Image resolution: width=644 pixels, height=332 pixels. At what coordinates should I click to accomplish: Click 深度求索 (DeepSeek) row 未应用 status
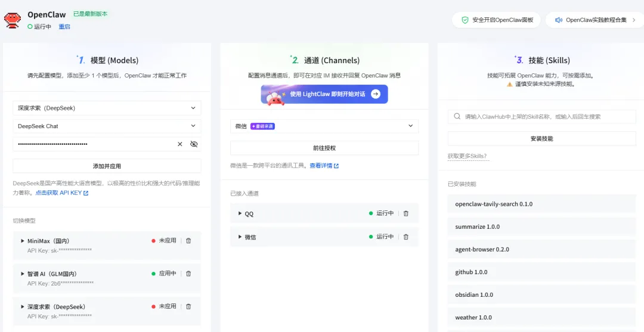(164, 306)
